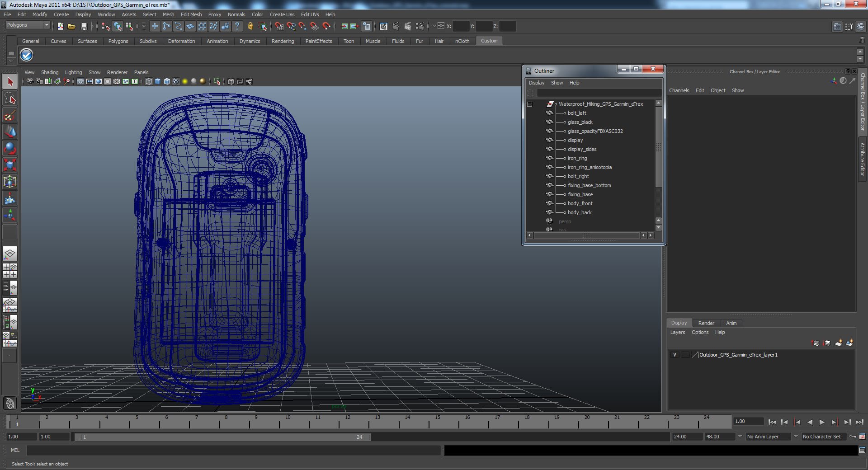868x470 pixels.
Task: Collapse the Waterproof_Hiking_GPS_Garmin_eTrex group
Action: click(529, 104)
